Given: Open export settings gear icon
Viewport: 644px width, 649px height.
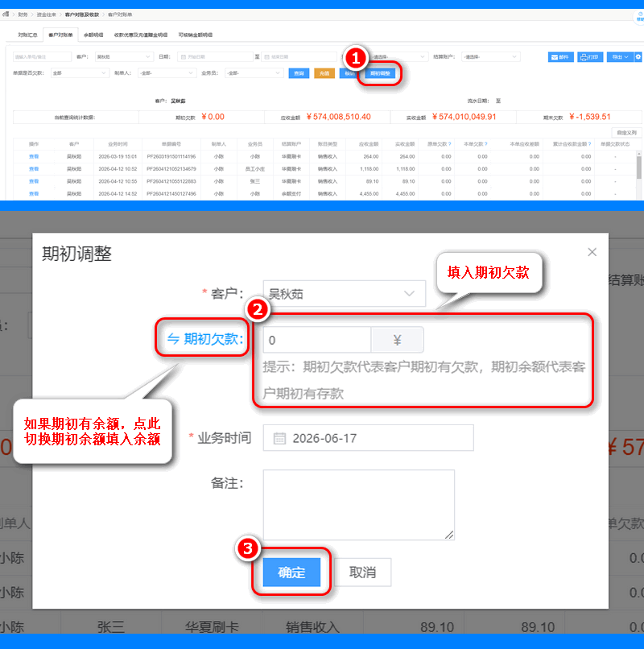Looking at the screenshot, I should (x=638, y=57).
